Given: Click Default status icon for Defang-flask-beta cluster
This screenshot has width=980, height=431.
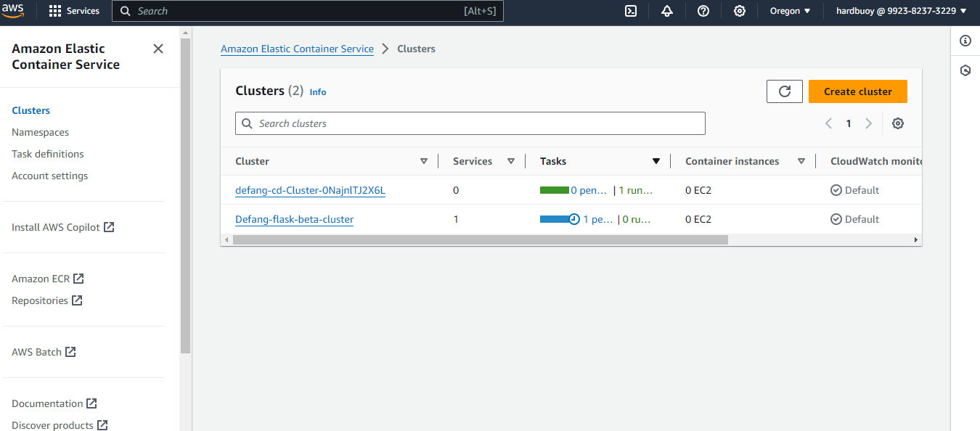Looking at the screenshot, I should coord(836,219).
